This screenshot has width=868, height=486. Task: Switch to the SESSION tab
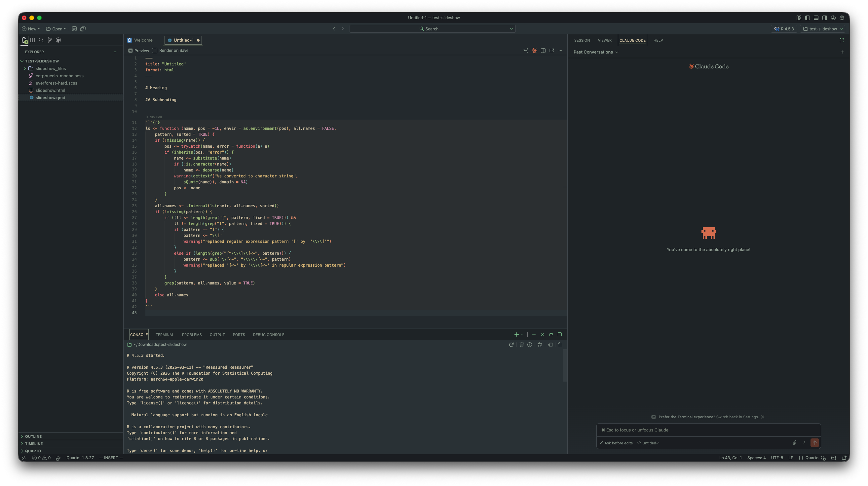(582, 40)
